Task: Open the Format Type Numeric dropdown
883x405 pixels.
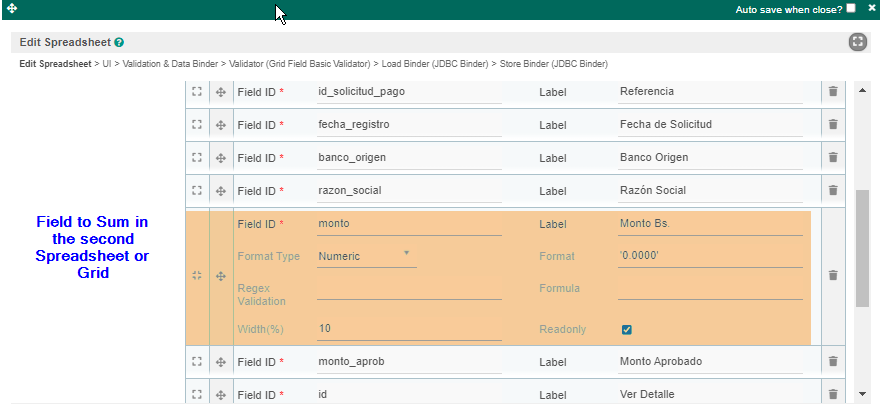Action: coord(366,256)
